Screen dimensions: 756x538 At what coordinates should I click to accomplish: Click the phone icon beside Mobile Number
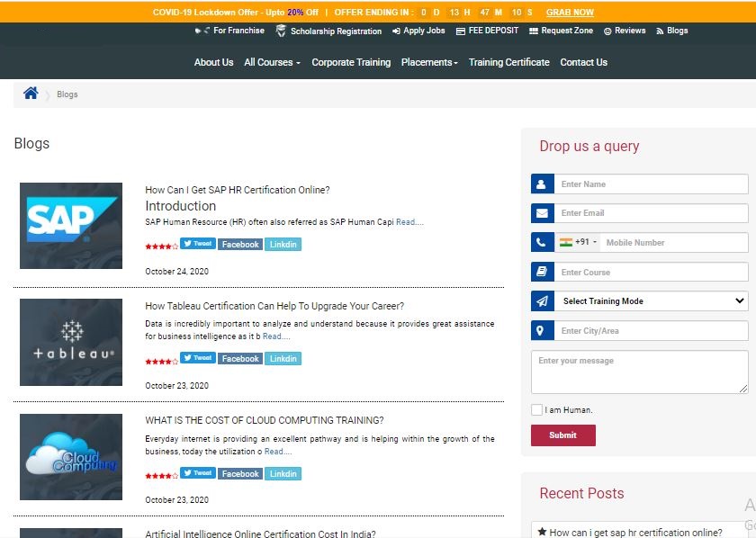click(542, 243)
